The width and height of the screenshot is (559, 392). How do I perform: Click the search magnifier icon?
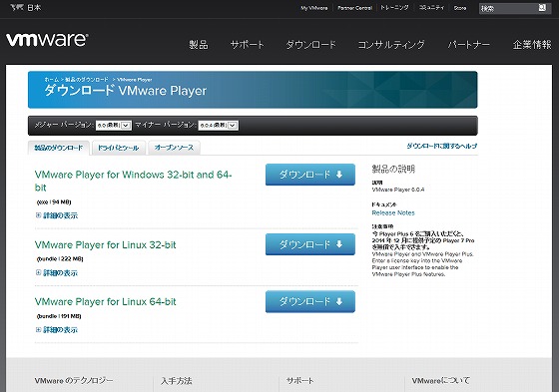click(542, 8)
